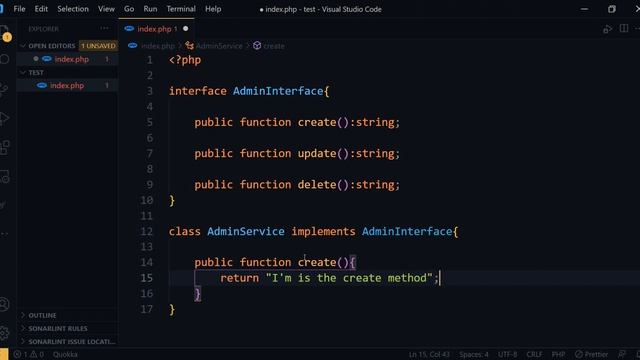Open the Search view in activity bar
The width and height of the screenshot is (640, 360).
click(x=4, y=60)
